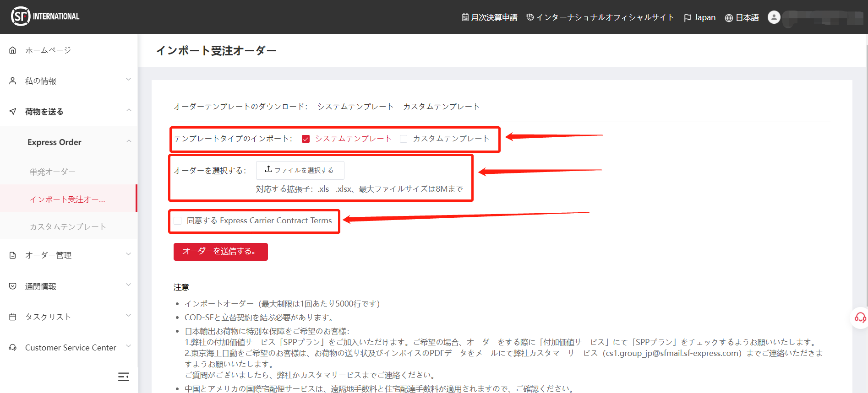Open 月次決算申請 in the top bar
The image size is (868, 393).
[x=489, y=18]
